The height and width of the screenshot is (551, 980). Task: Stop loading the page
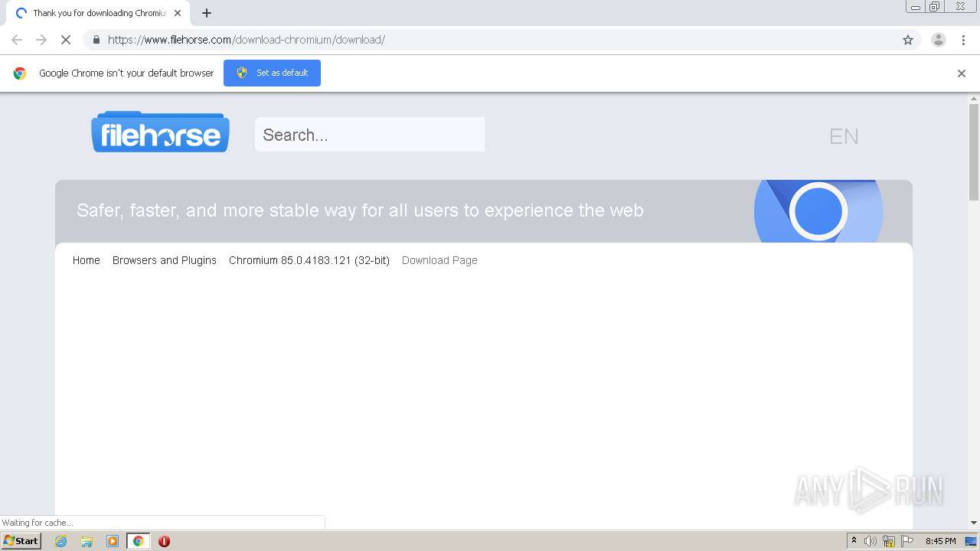(66, 40)
